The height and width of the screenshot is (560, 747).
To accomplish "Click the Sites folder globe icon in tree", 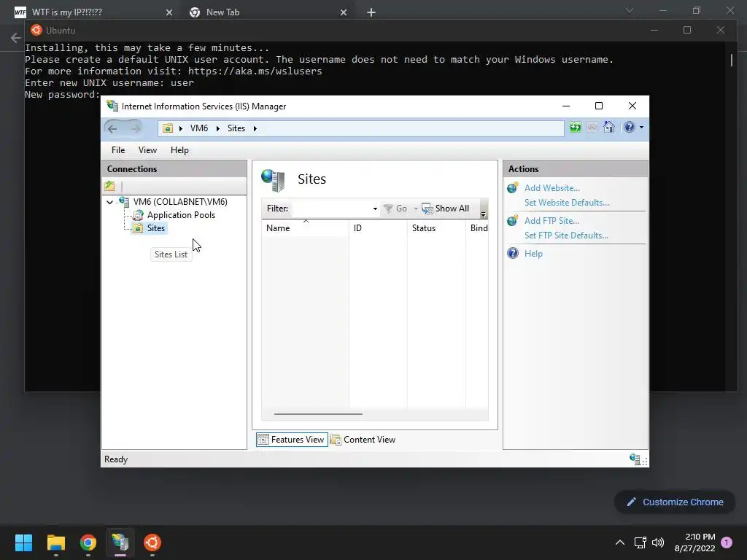I will point(138,228).
